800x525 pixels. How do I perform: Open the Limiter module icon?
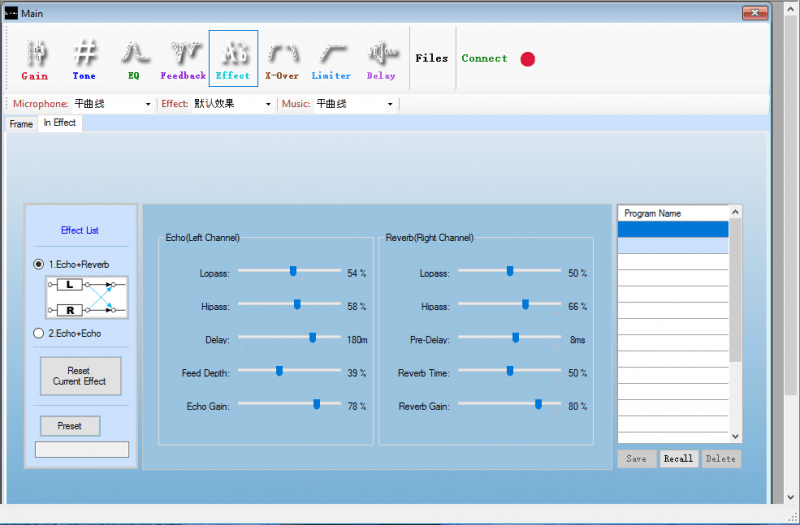click(331, 58)
